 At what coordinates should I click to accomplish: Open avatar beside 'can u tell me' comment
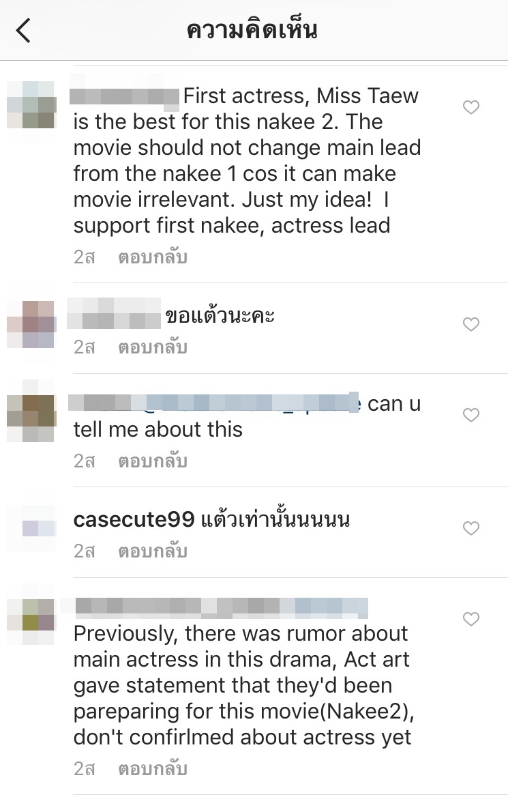point(31,418)
